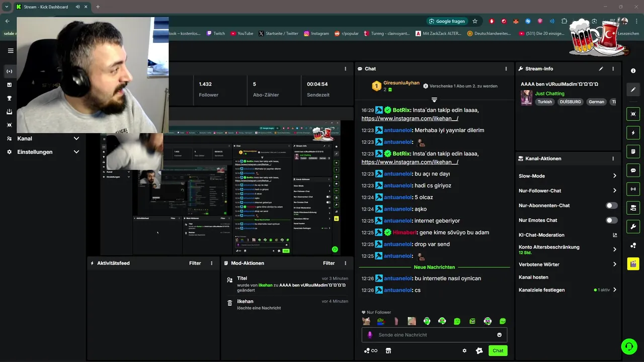Click the document icon in right sidebar
The width and height of the screenshot is (644, 362).
[x=633, y=151]
